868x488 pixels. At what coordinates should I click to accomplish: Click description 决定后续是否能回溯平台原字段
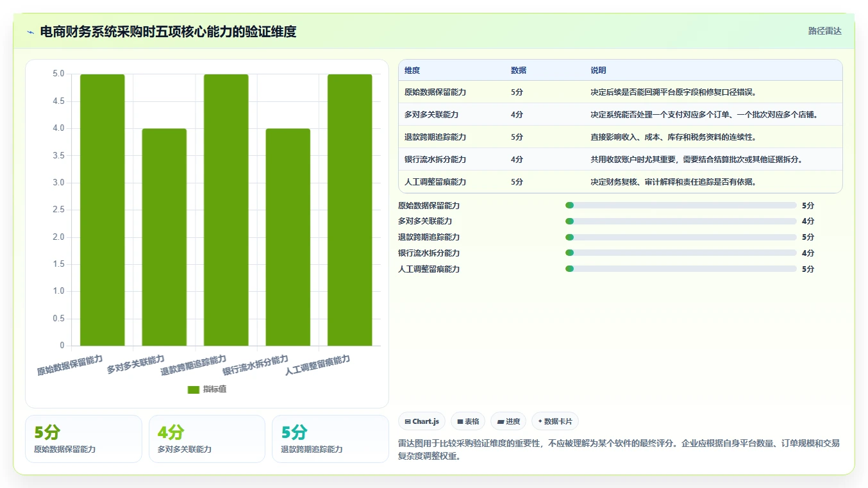(674, 92)
